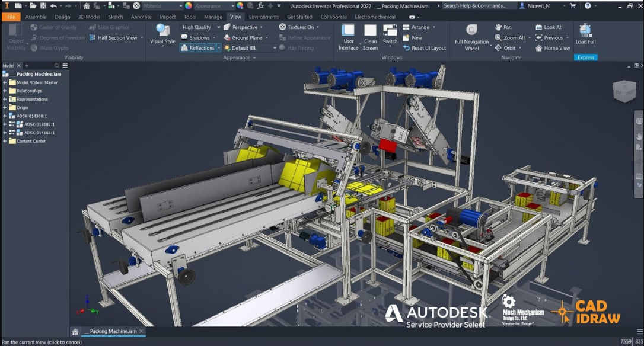The image size is (644, 346).
Task: Expand the Representations node
Action: 5,100
